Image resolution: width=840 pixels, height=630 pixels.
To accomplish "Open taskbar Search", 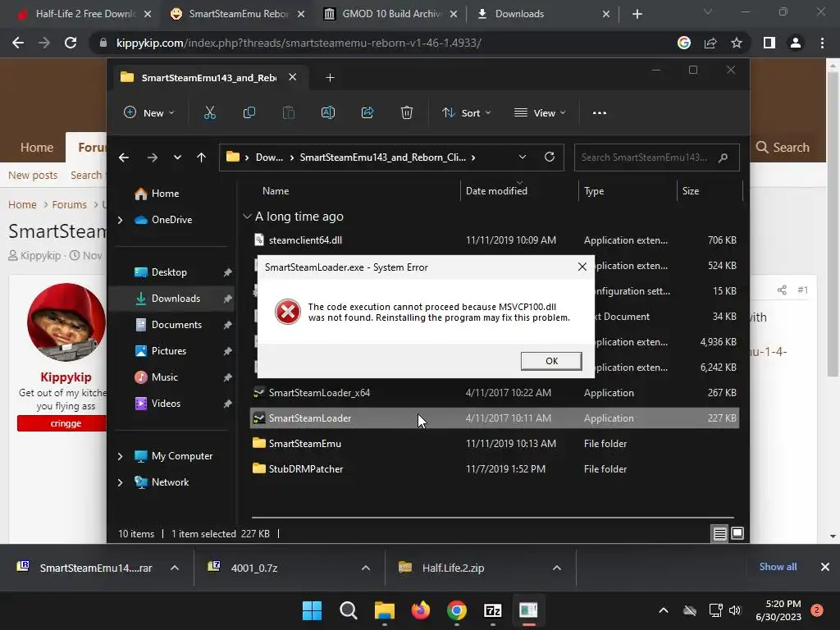I will [x=348, y=610].
